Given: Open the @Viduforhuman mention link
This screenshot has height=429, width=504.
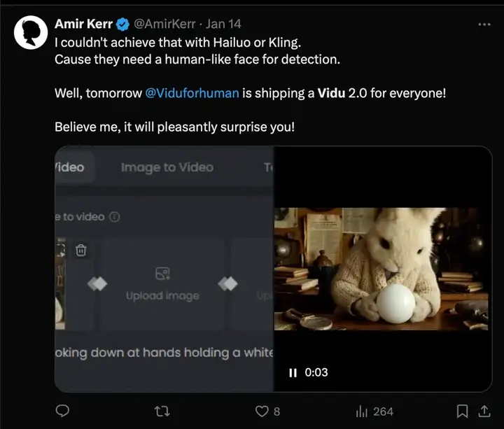Looking at the screenshot, I should coord(192,93).
